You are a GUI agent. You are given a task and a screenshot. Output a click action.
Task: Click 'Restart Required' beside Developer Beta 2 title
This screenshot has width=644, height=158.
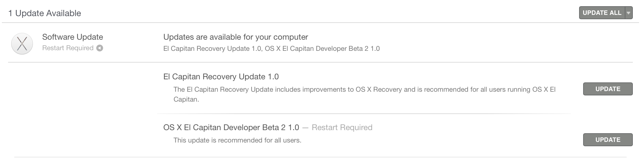(342, 127)
